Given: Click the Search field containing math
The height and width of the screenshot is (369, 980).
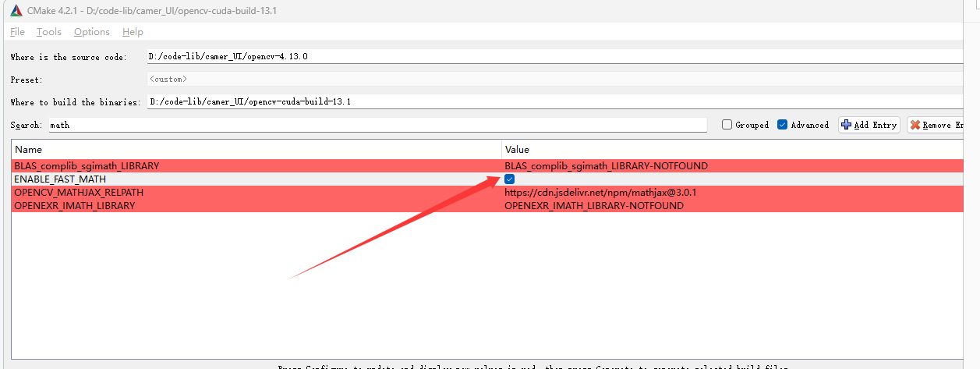Looking at the screenshot, I should point(377,125).
